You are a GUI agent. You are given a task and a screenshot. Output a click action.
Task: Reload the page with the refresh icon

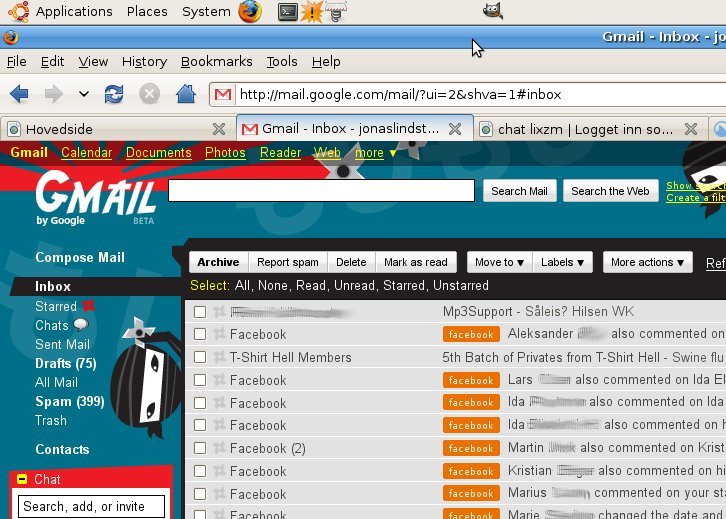pyautogui.click(x=114, y=94)
